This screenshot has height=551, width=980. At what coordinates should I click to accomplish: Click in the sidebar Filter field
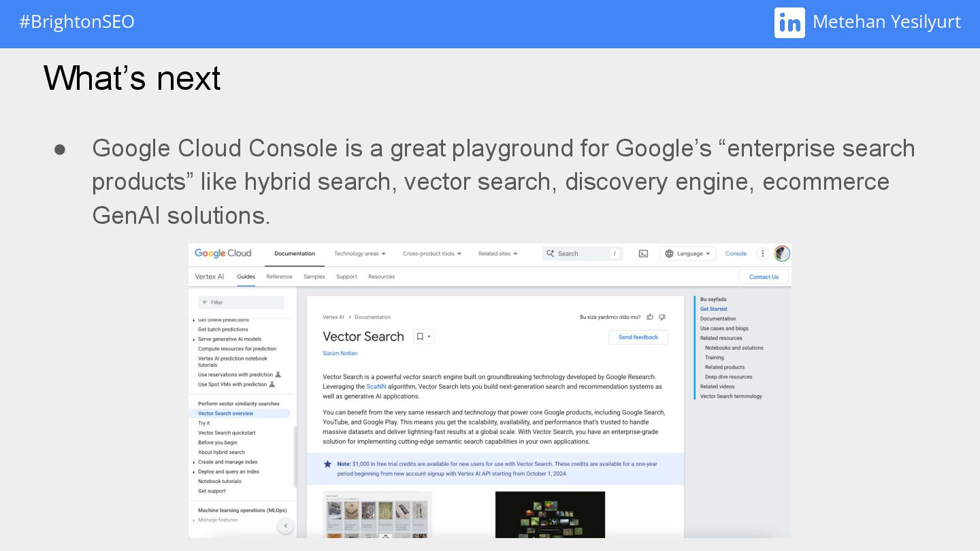[241, 303]
